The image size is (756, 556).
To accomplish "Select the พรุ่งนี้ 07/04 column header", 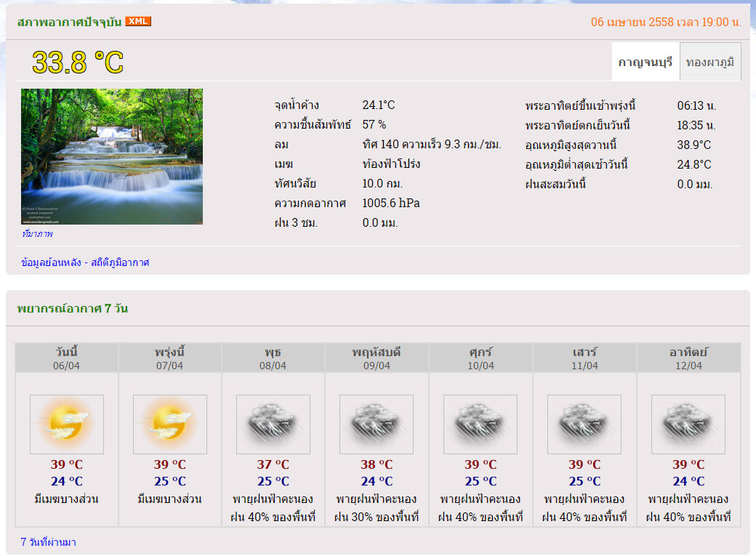I will point(169,358).
